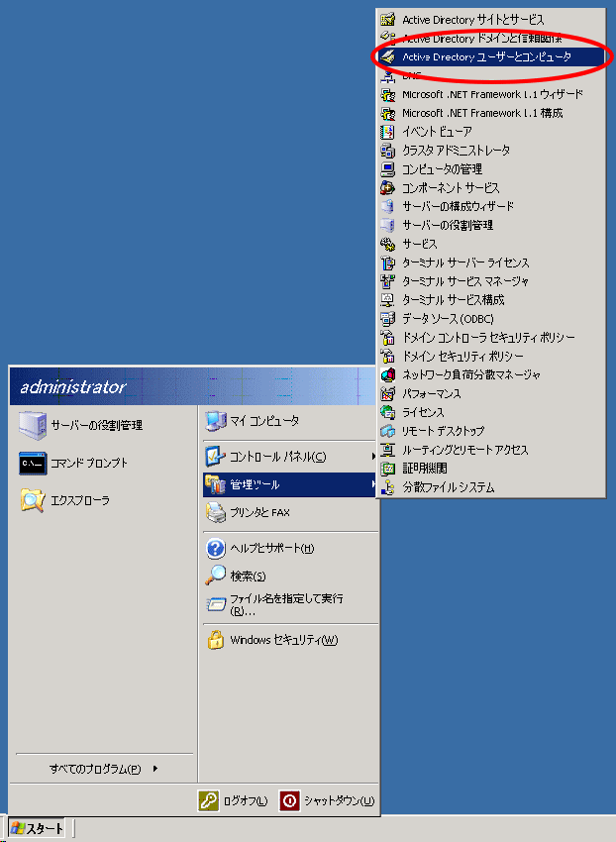Open サーバーの役割管理 icon in submenu
The height and width of the screenshot is (842, 616).
[388, 226]
